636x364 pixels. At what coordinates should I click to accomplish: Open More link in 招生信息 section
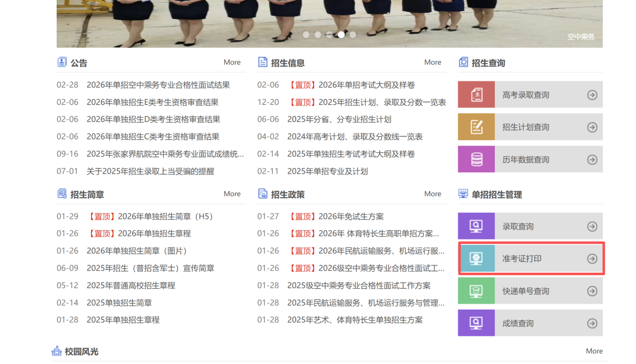[432, 62]
